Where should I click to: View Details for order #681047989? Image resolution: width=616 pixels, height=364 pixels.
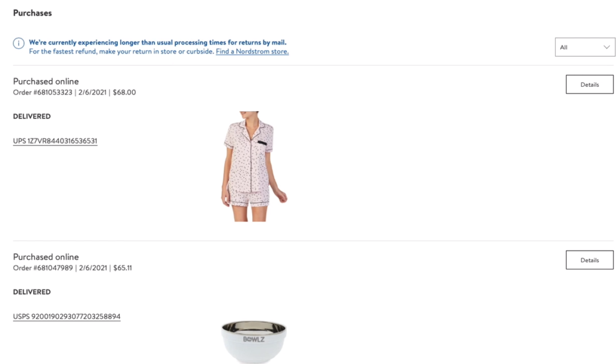(590, 261)
